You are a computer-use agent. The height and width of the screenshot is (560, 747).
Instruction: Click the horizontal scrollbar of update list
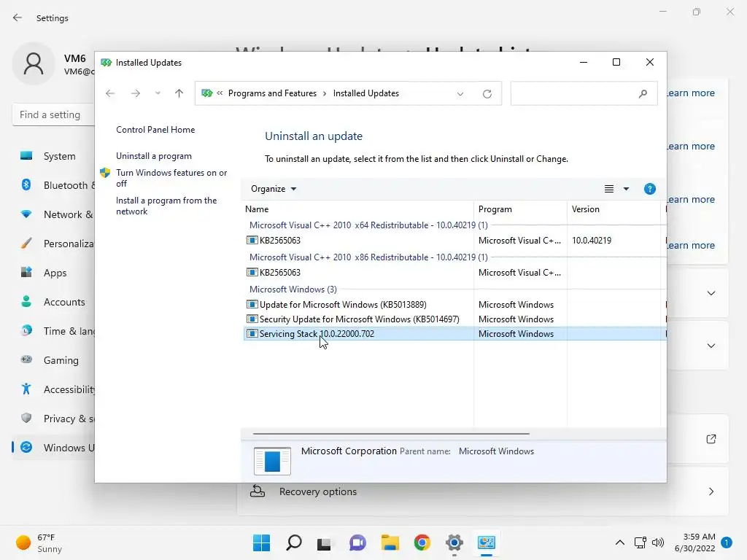coord(391,434)
